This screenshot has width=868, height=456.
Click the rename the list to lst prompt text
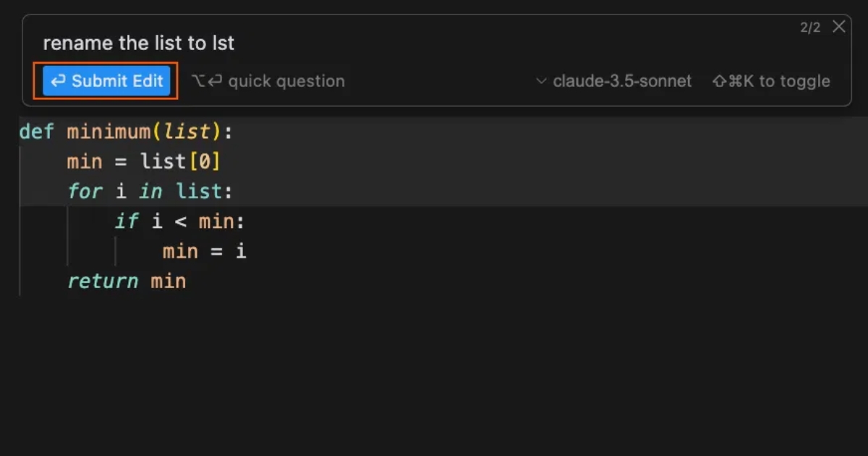(x=138, y=43)
